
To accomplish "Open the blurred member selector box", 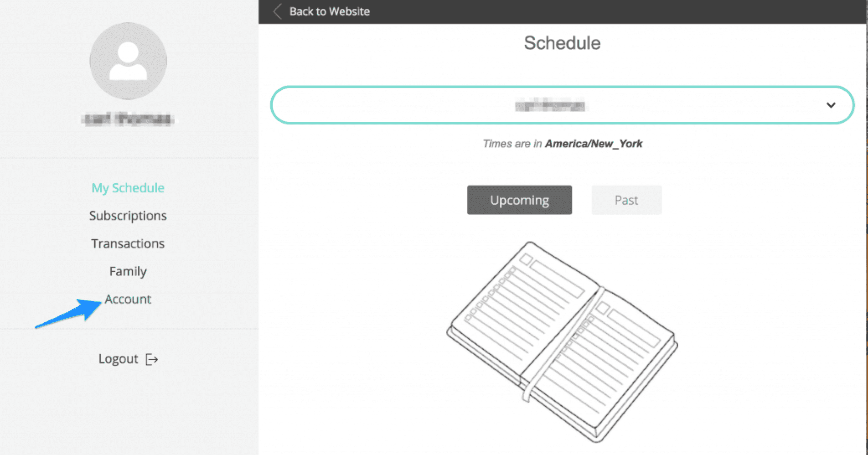I will (x=562, y=105).
